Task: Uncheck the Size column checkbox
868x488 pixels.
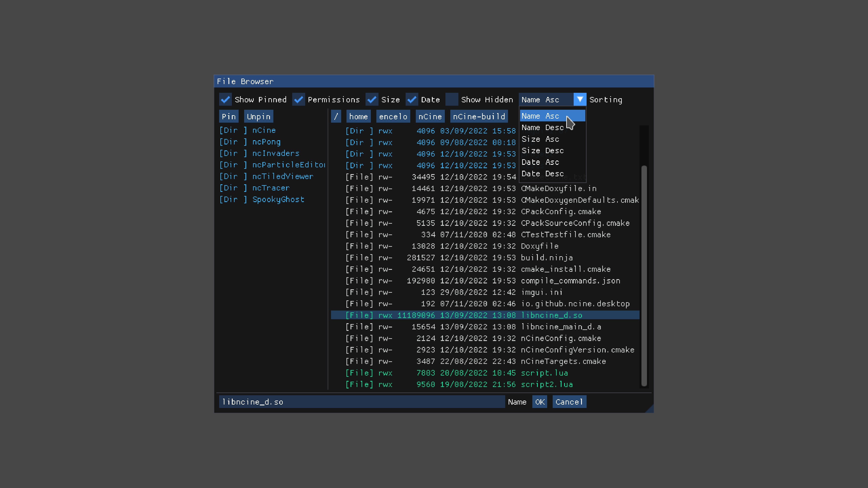Action: 372,99
